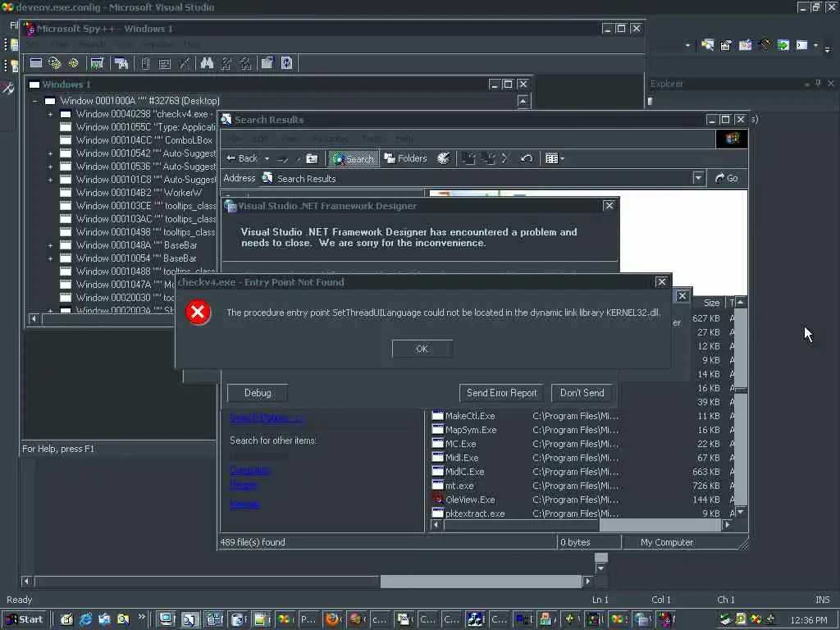The height and width of the screenshot is (630, 840).
Task: Show the Folders pane in Search Results
Action: [x=405, y=158]
